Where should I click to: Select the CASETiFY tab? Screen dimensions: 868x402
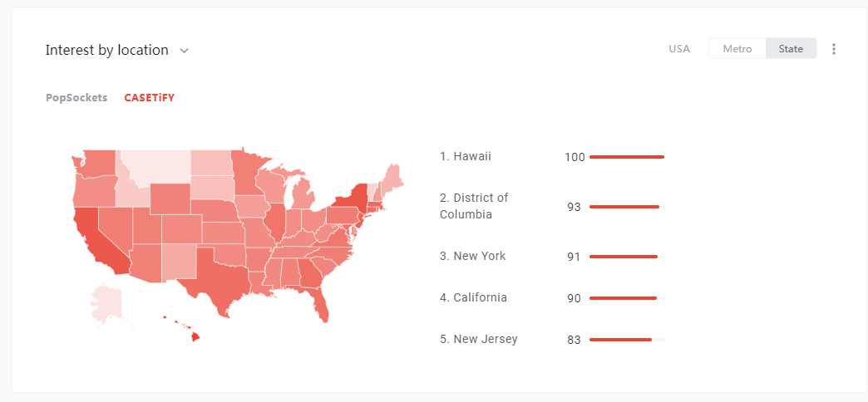150,98
